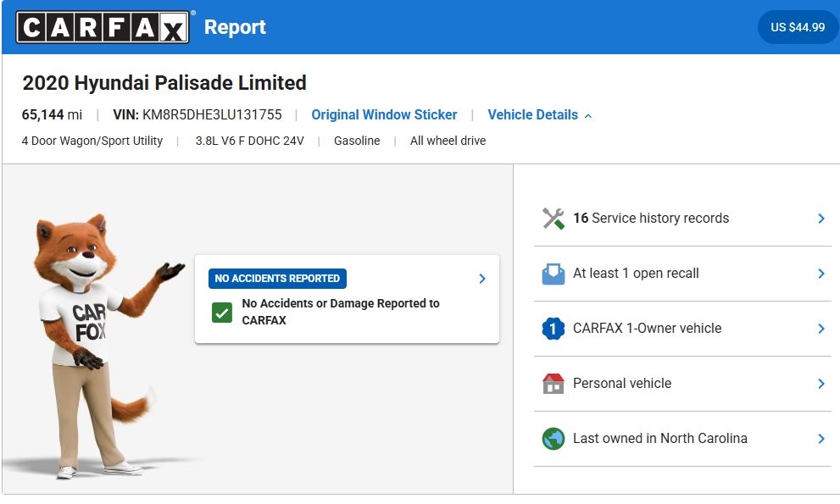Click the CARFAX logo in the header
This screenshot has height=504, width=840.
point(102,27)
